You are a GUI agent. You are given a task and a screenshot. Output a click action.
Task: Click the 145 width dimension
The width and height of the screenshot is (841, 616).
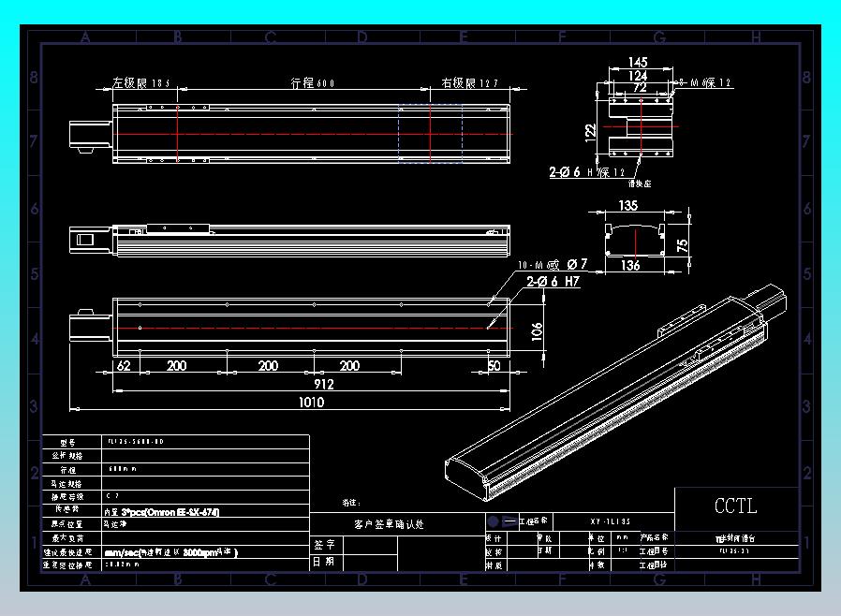point(638,62)
